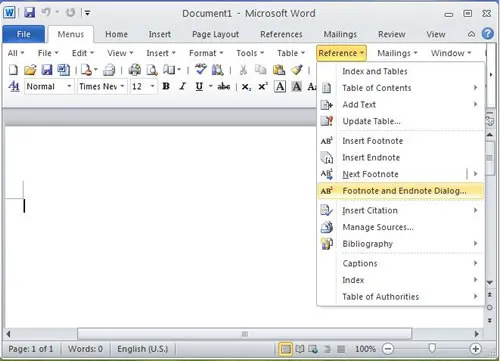This screenshot has height=361, width=500.
Task: Click Manage Sources menu entry
Action: 400,227
